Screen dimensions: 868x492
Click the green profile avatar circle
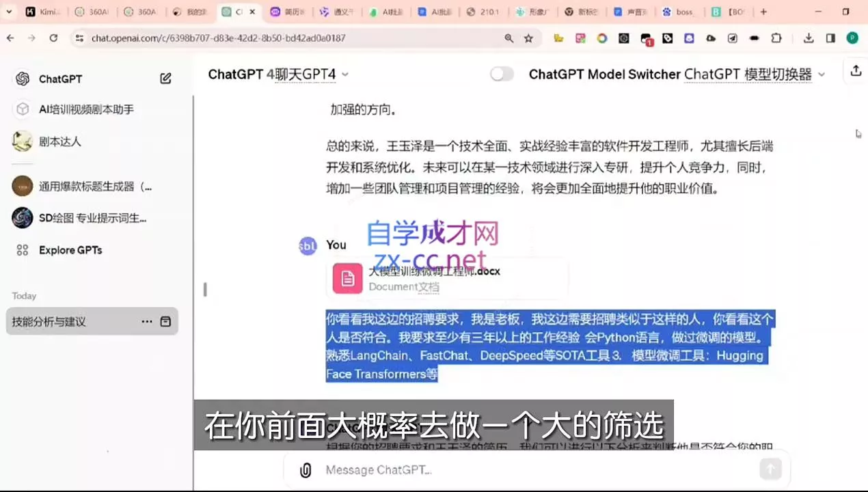852,38
